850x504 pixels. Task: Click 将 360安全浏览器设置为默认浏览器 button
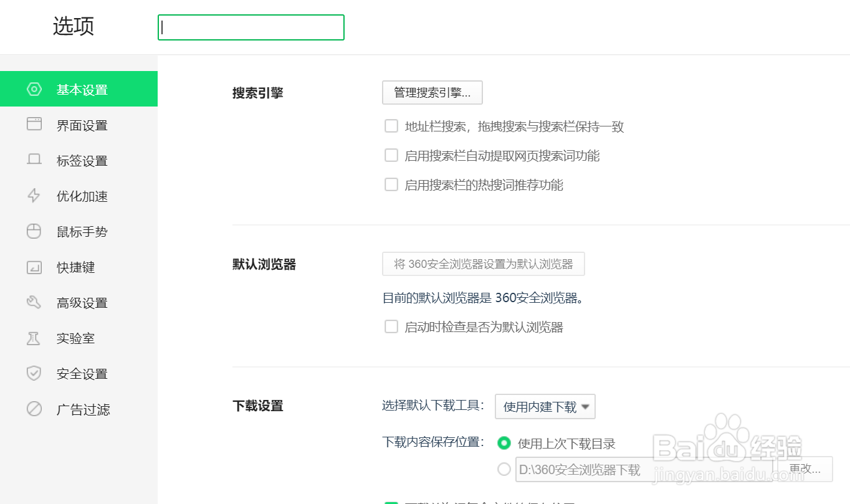(x=483, y=264)
